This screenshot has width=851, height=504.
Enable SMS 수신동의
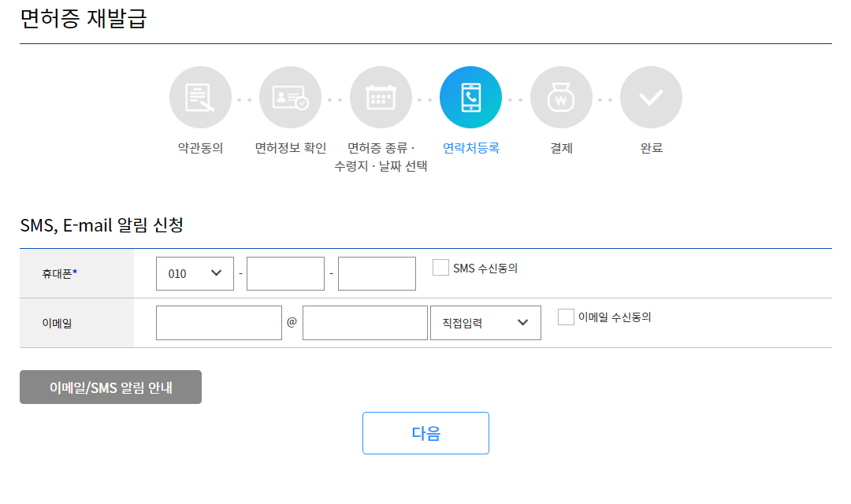click(440, 267)
